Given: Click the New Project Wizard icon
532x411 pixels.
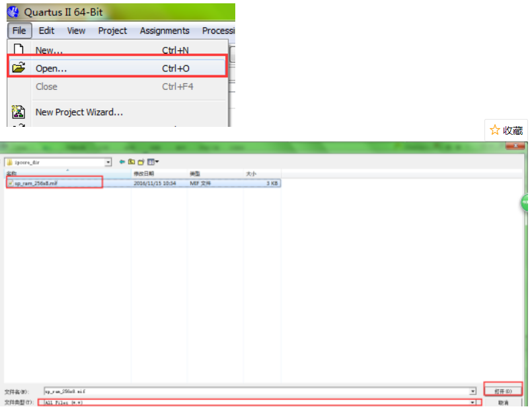Looking at the screenshot, I should 19,112.
